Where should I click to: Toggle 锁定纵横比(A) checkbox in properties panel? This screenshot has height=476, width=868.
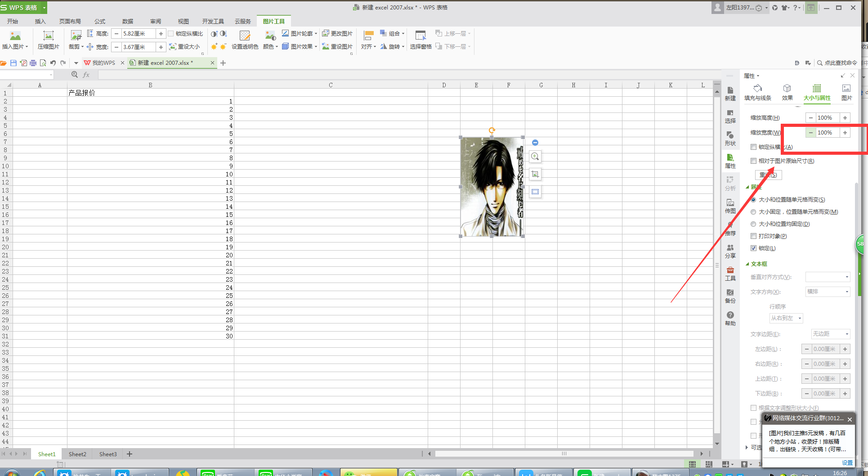point(753,147)
